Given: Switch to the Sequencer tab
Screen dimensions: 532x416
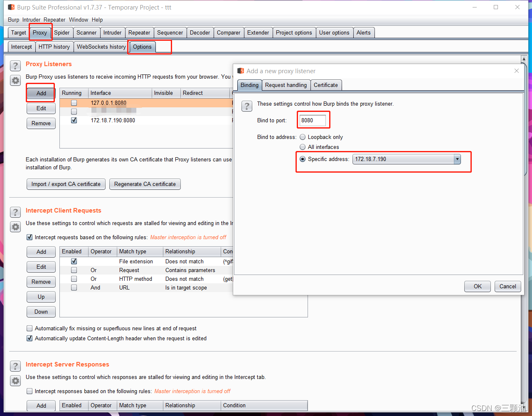Looking at the screenshot, I should (x=170, y=32).
